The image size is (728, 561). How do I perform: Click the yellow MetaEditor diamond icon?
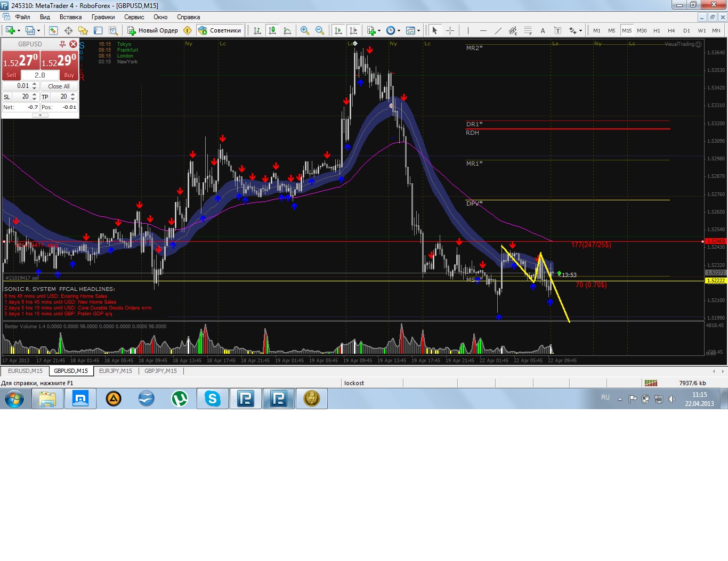(x=187, y=30)
